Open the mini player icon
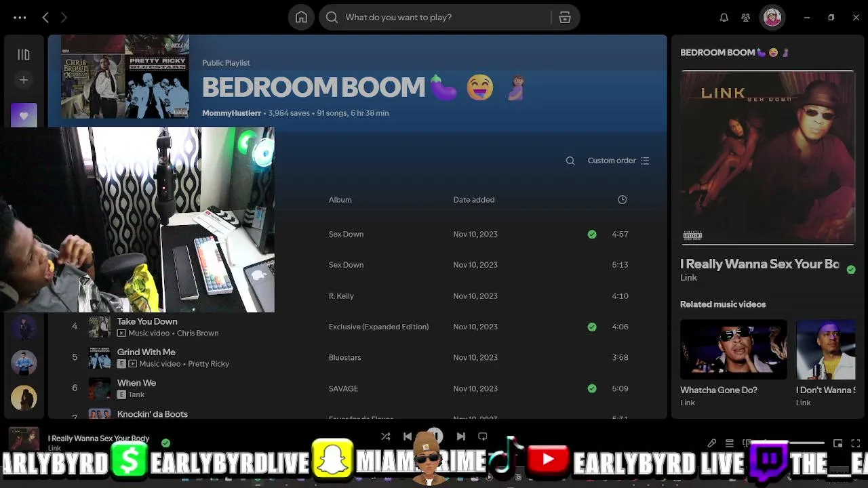Screen dimensions: 868x488 tap(838, 443)
